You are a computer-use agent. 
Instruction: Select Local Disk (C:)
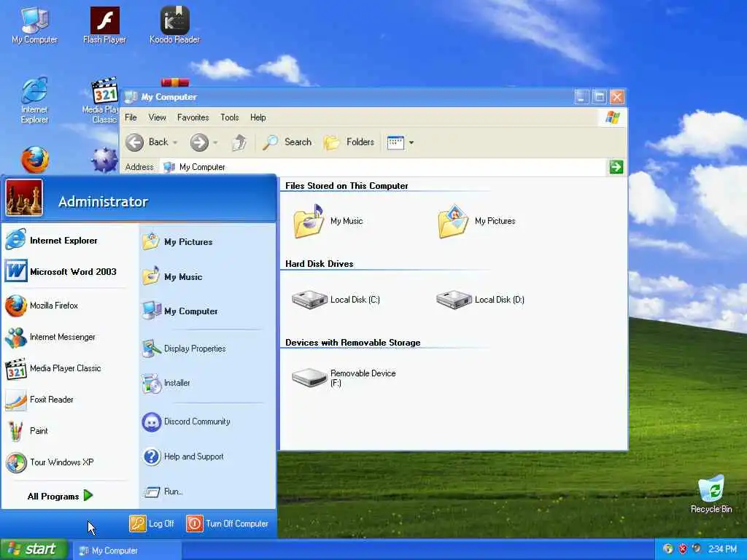coord(336,300)
